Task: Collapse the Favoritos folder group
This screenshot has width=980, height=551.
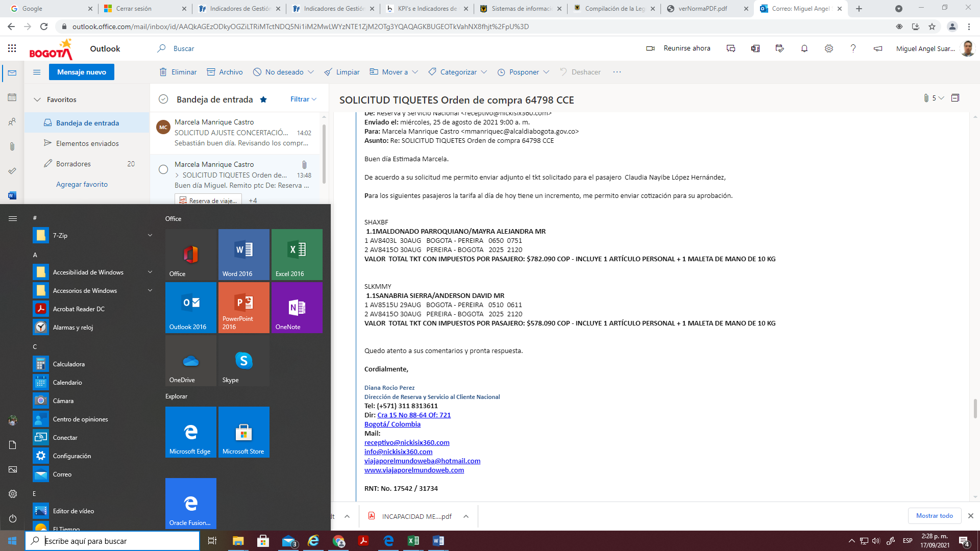Action: coord(37,100)
